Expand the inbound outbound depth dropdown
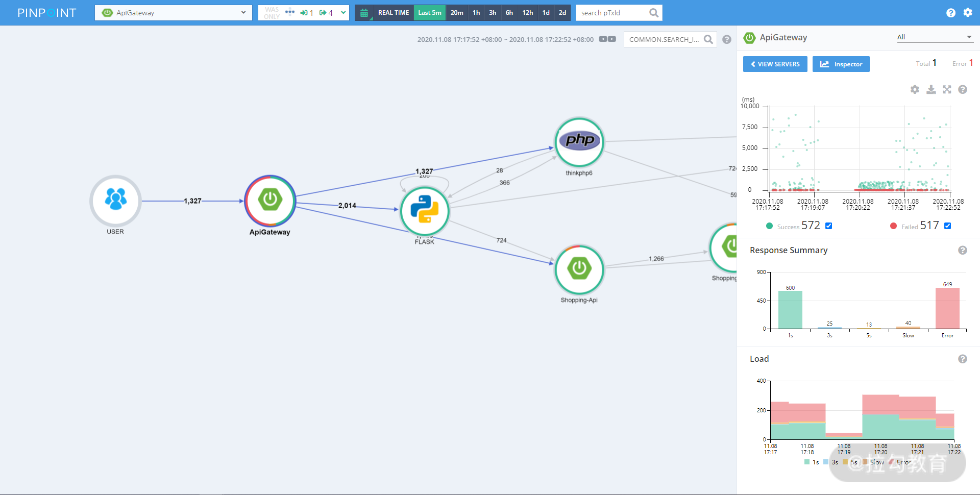This screenshot has height=495, width=980. coord(344,13)
